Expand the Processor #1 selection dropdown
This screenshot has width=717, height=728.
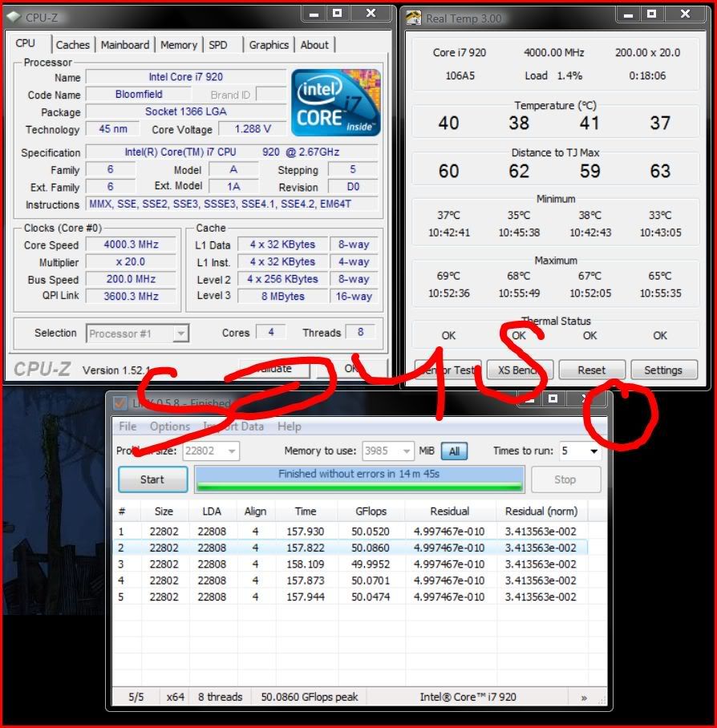tap(181, 334)
